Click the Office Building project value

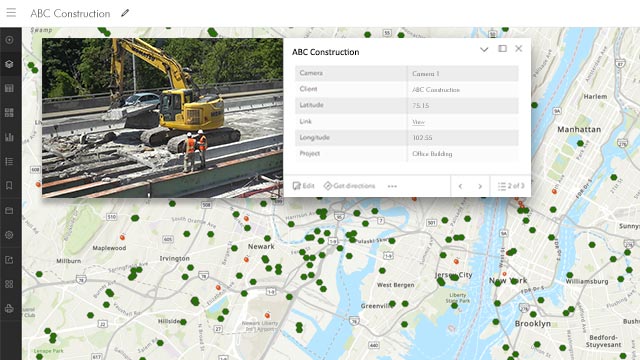click(432, 154)
